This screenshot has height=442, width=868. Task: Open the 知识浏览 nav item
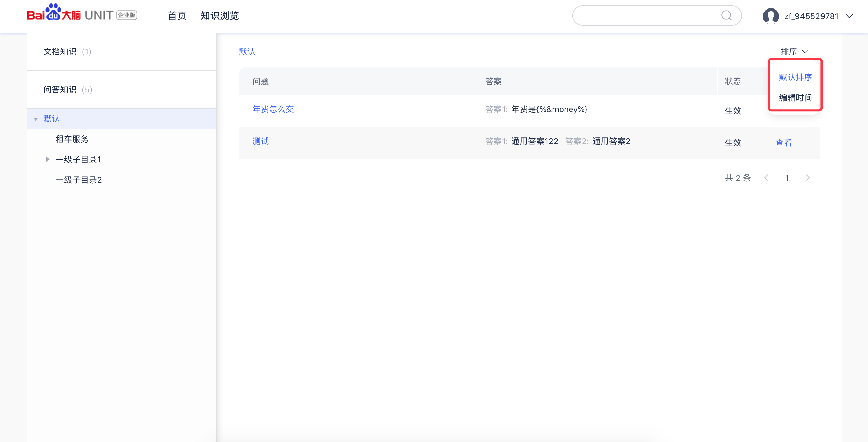click(x=220, y=16)
